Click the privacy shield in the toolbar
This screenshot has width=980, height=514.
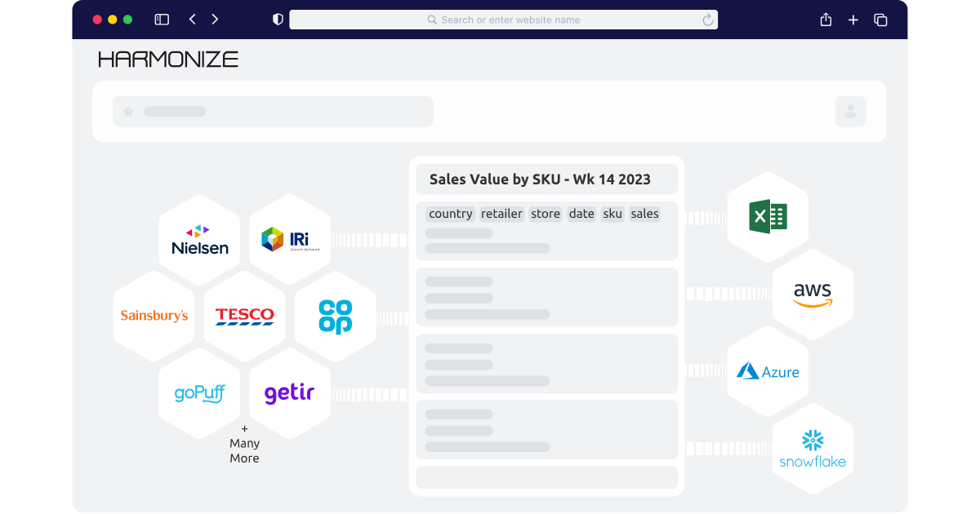tap(278, 19)
